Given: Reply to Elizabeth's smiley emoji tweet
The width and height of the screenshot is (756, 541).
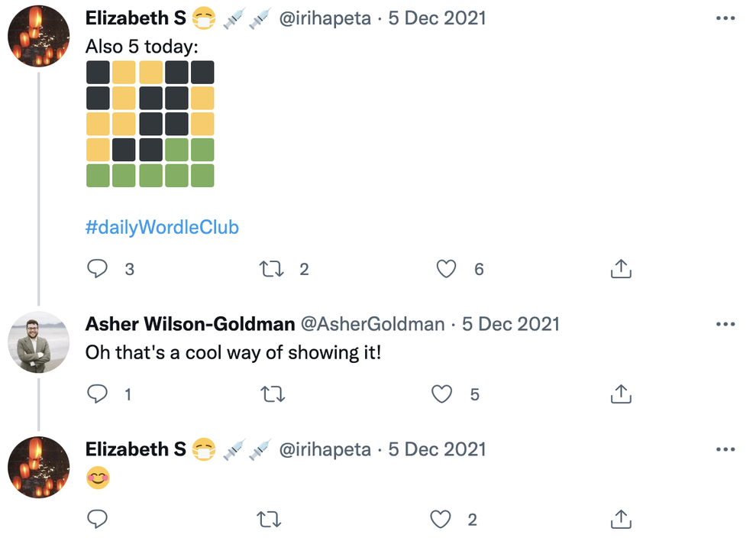Looking at the screenshot, I should (97, 520).
